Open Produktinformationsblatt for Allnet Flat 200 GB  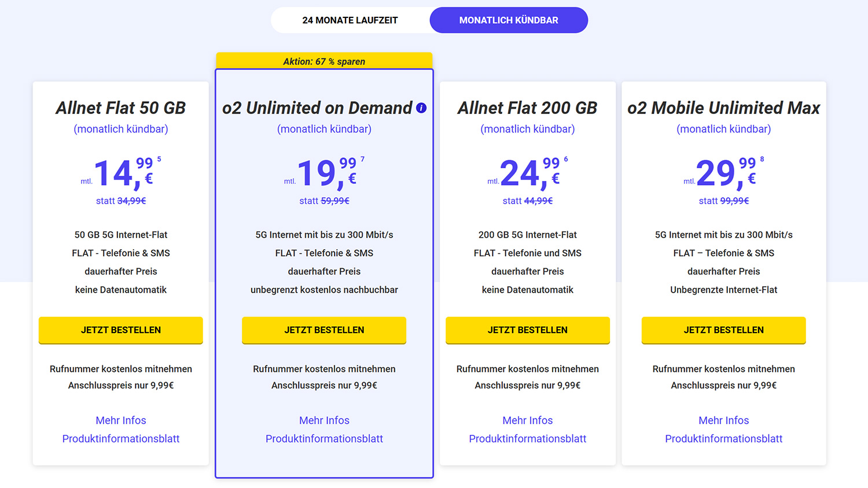tap(528, 439)
